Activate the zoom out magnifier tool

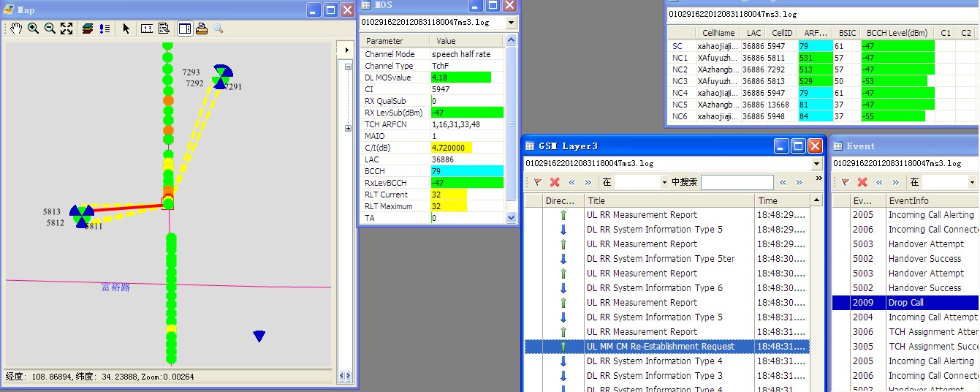pyautogui.click(x=50, y=29)
